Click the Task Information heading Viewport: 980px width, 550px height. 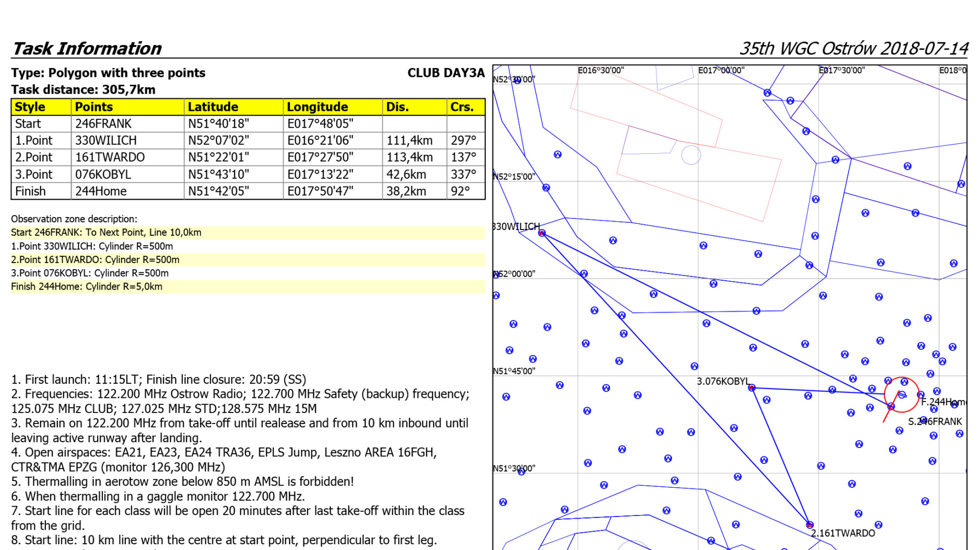pyautogui.click(x=87, y=49)
